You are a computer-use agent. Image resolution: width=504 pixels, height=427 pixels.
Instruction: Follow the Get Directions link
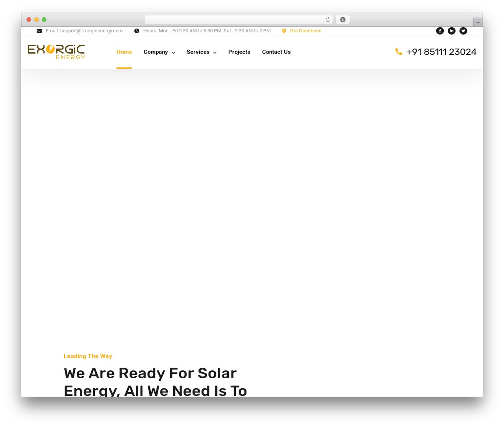306,31
